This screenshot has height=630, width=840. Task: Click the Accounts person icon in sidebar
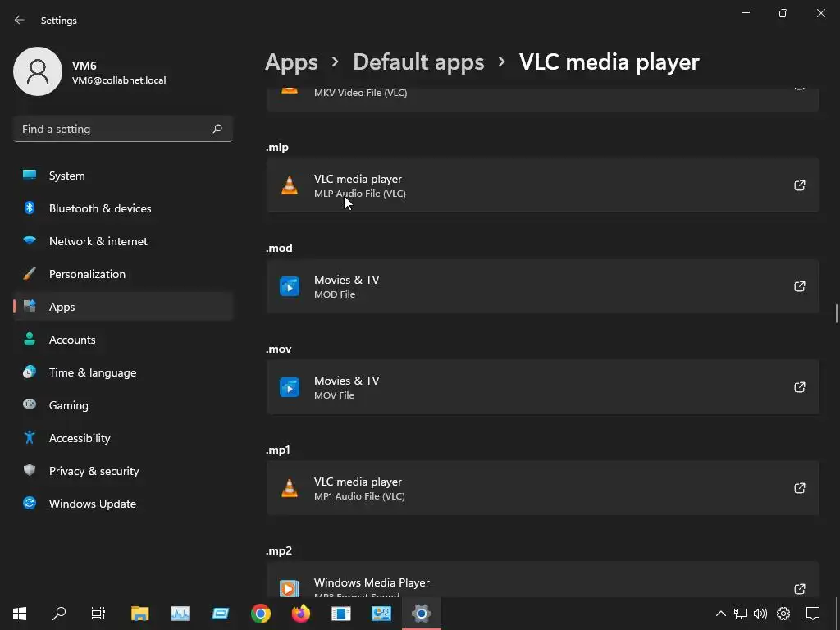pyautogui.click(x=30, y=339)
